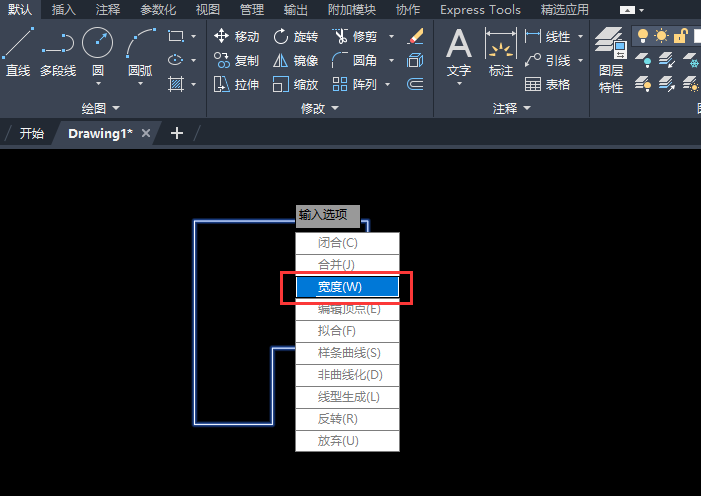Toggle the ribbon minimize button
701x496 pixels.
point(627,10)
